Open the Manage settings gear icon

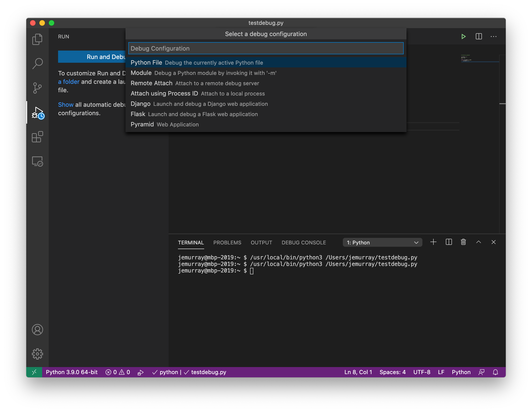[x=37, y=354]
